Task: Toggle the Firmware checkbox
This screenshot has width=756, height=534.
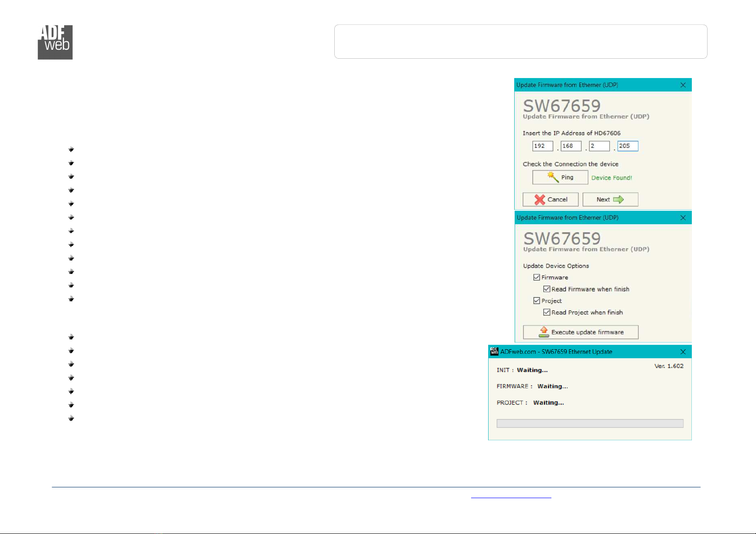Action: tap(537, 278)
